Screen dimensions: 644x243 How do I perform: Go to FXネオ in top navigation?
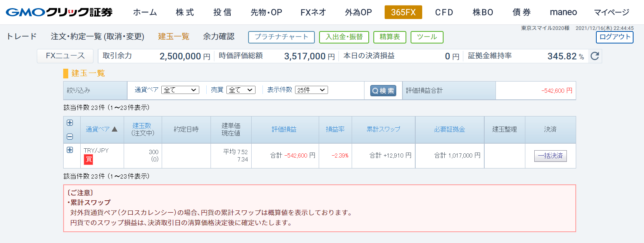(313, 12)
